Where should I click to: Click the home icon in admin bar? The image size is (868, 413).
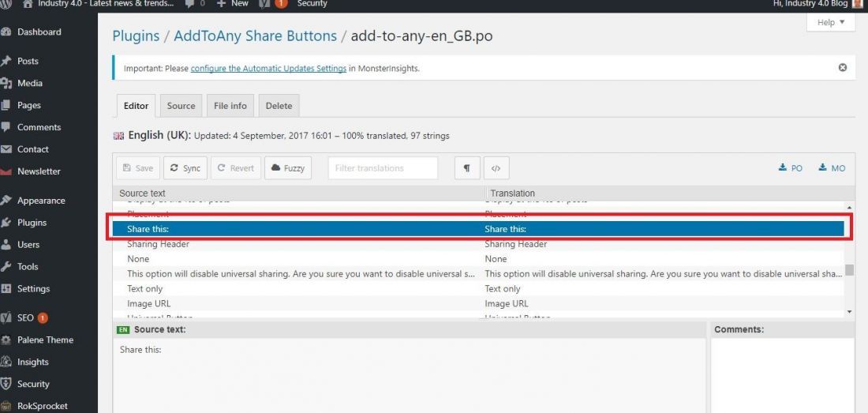pos(28,3)
